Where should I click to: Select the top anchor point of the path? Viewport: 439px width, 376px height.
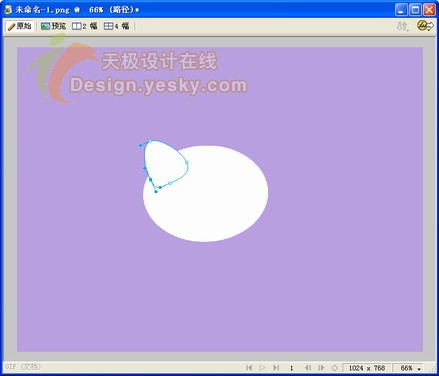(x=150, y=141)
